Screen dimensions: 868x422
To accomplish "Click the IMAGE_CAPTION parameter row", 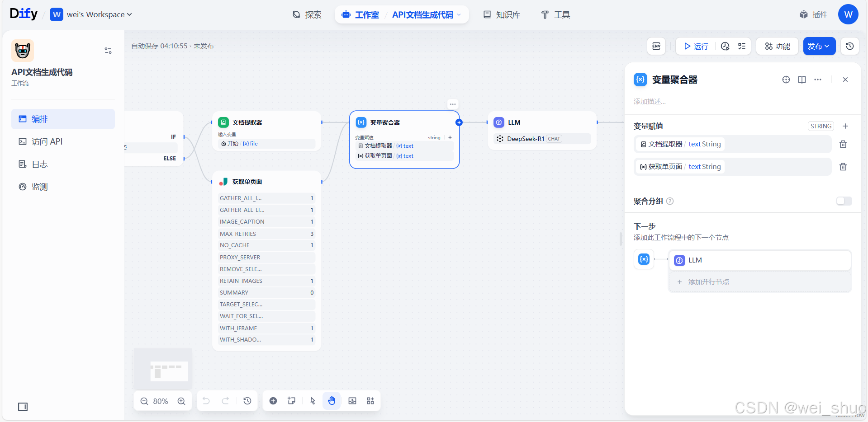I will pos(266,222).
